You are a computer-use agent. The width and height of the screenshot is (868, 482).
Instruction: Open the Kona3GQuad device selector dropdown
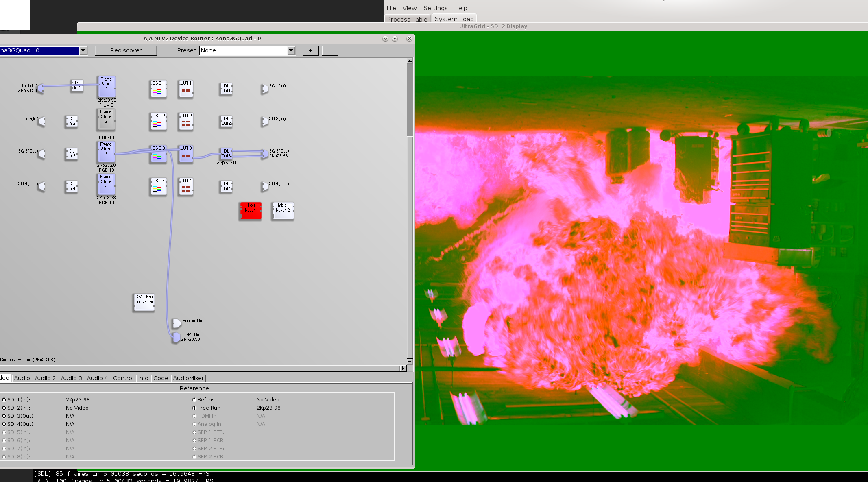point(83,50)
